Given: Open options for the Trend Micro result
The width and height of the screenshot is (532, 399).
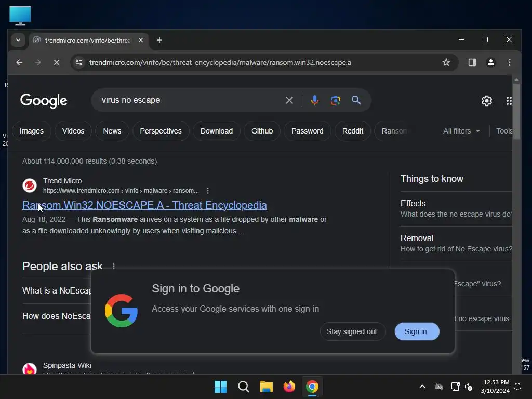Looking at the screenshot, I should pyautogui.click(x=208, y=191).
